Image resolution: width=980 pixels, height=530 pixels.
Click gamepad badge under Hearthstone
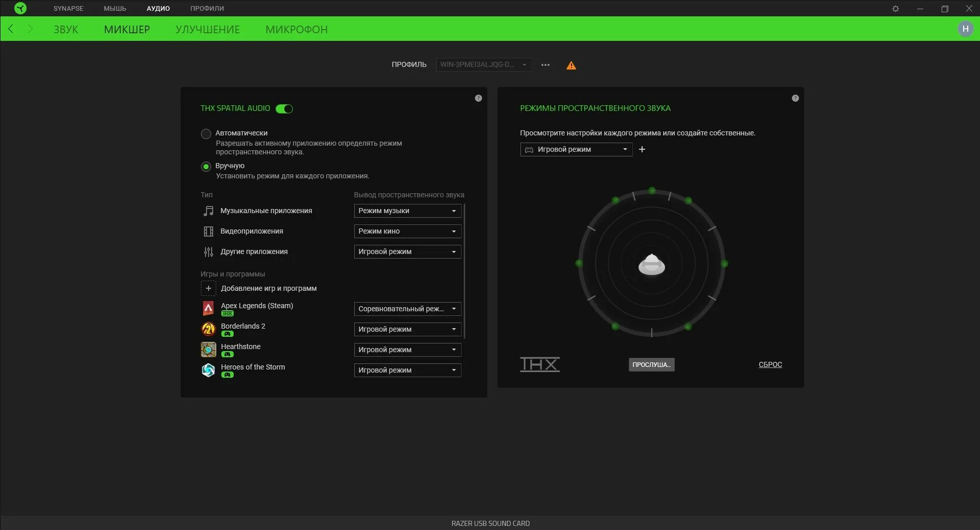coord(227,354)
